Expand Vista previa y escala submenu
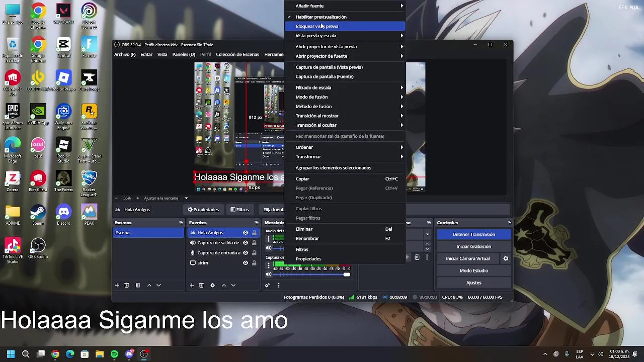 pos(345,36)
